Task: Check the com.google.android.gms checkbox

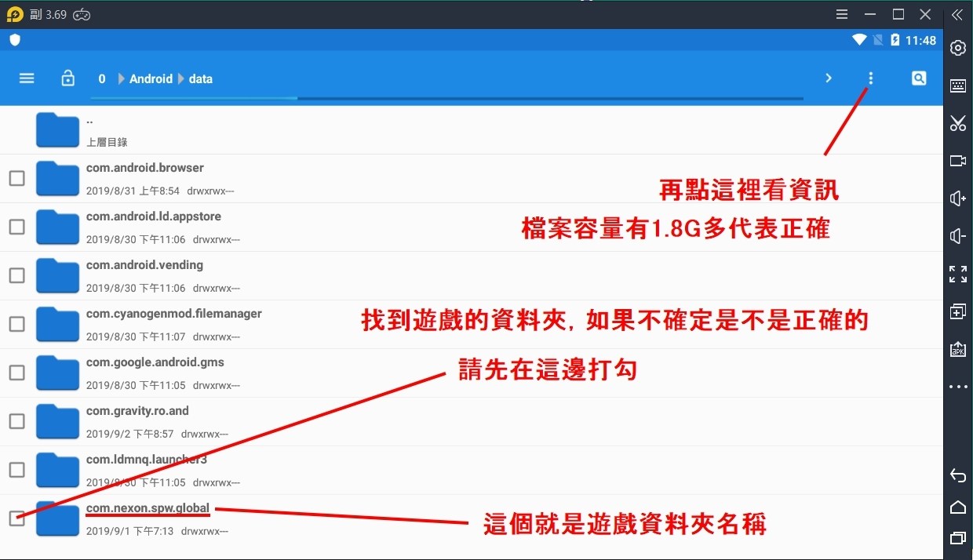Action: 16,373
